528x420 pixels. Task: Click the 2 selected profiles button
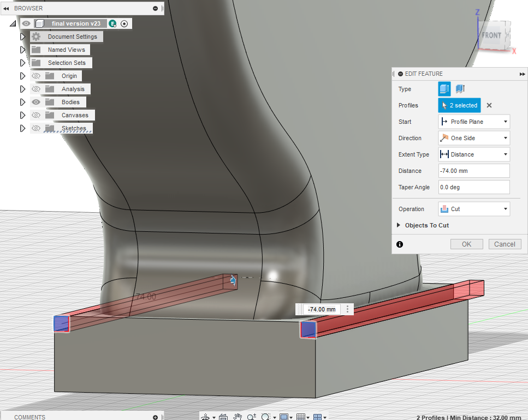coord(459,105)
